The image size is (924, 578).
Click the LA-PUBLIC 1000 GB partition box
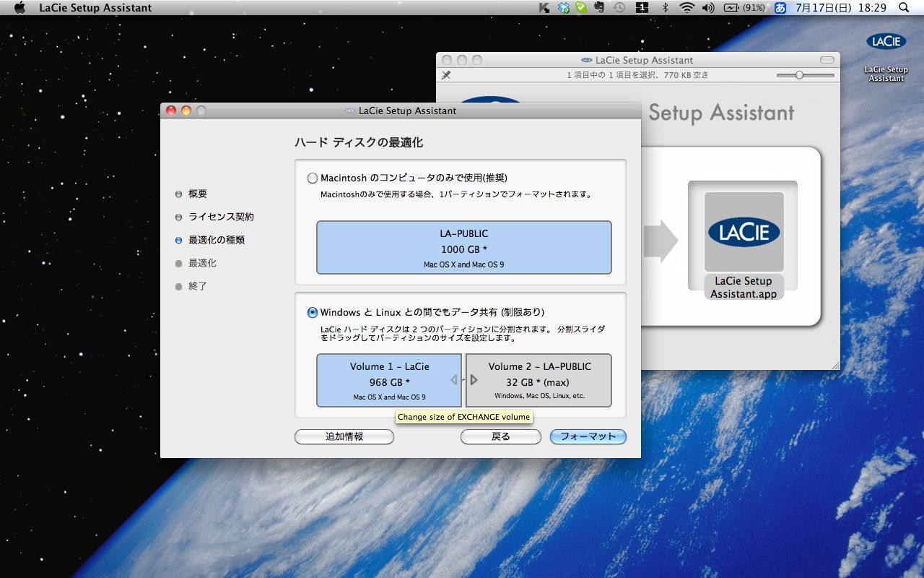click(464, 248)
